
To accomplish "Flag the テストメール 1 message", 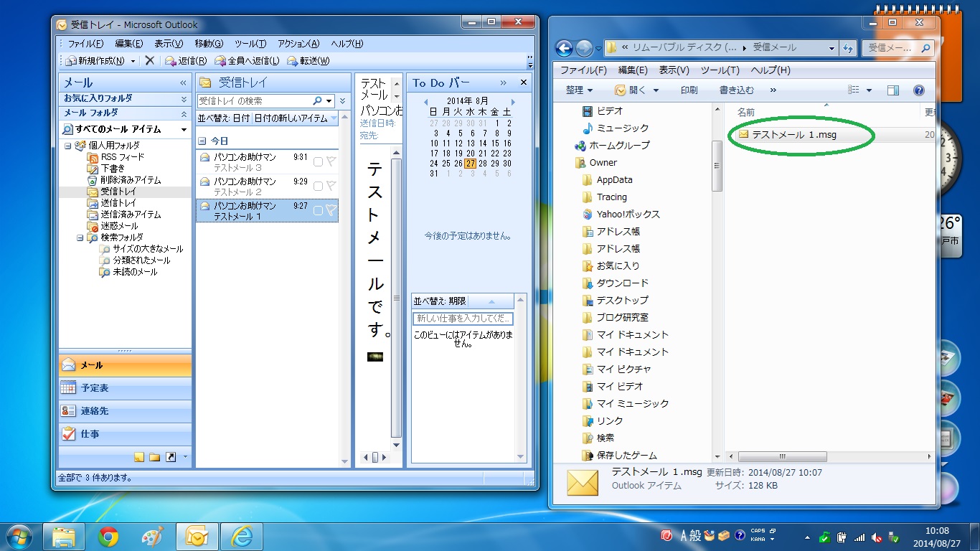I will pos(331,210).
